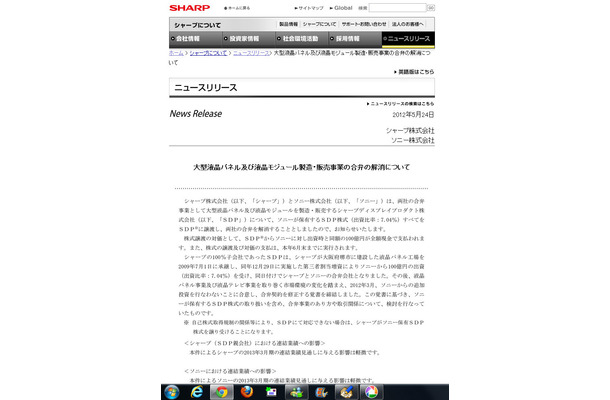Click the SHARP logo
The height and width of the screenshot is (400, 610).
pos(189,8)
